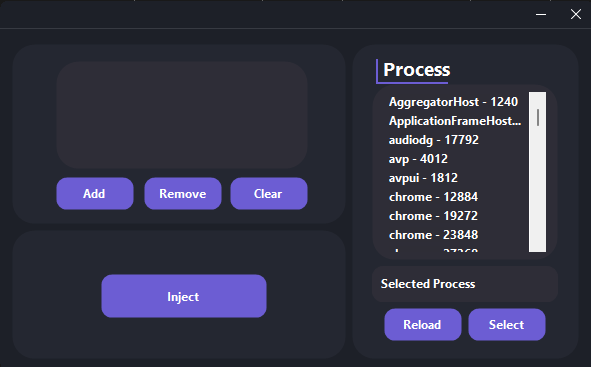Click the Selected Process field
This screenshot has height=367, width=591.
[x=465, y=284]
